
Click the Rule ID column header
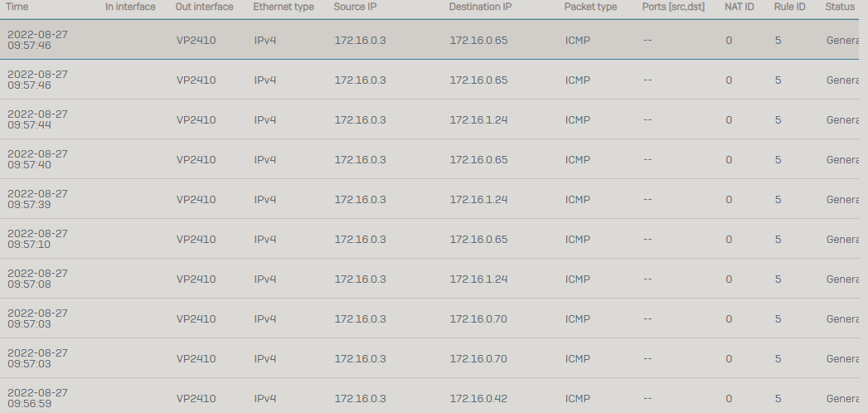pos(789,7)
